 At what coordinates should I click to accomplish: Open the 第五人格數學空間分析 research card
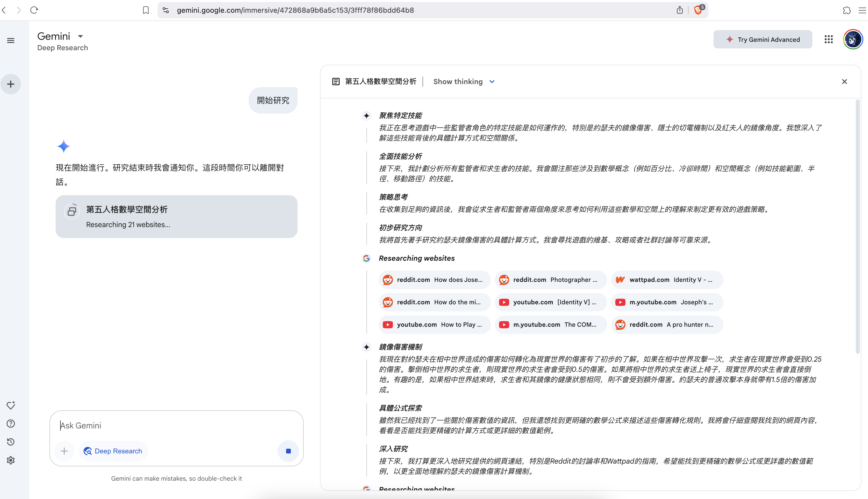(x=176, y=217)
